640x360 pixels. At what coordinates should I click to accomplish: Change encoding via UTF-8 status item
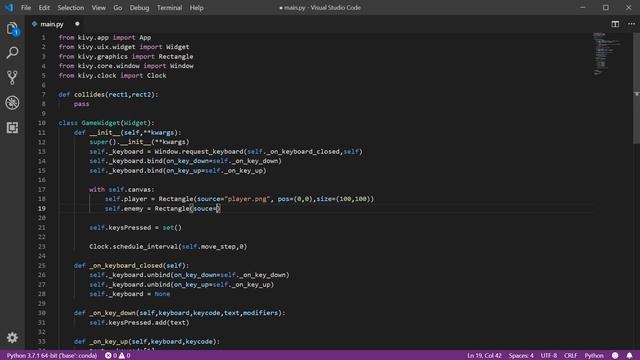click(549, 356)
